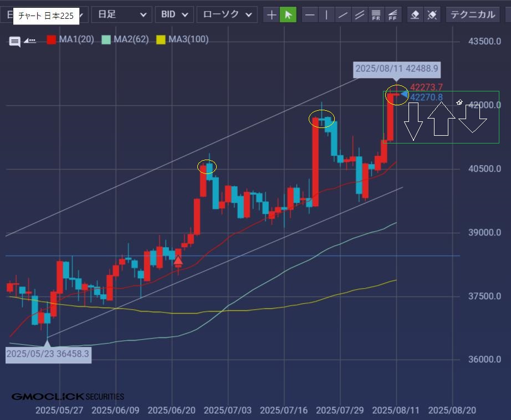Click the 40500.0 price axis label
511x420 pixels.
tap(484, 169)
